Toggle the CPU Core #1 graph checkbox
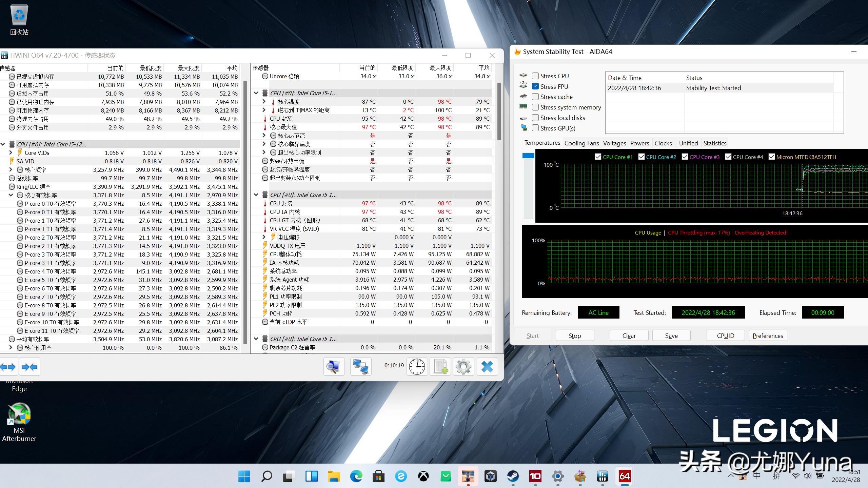This screenshot has width=868, height=488. coord(598,157)
